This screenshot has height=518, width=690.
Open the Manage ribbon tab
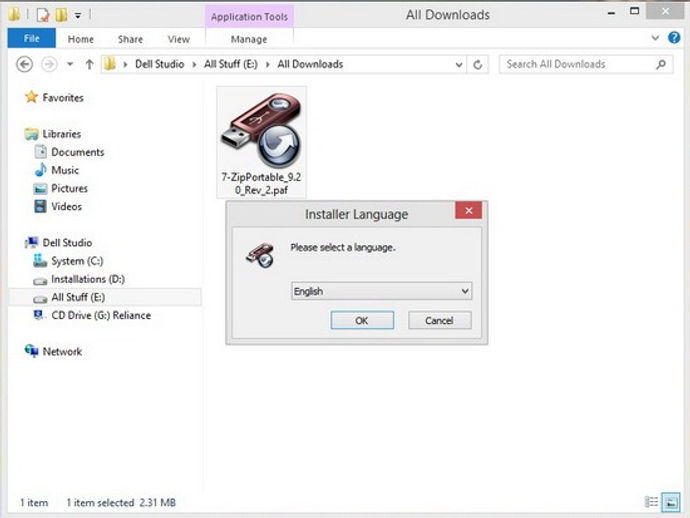coord(249,39)
